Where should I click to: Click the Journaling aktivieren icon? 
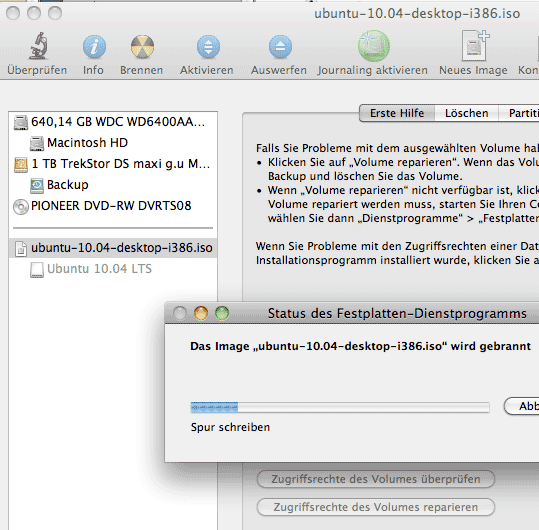pyautogui.click(x=374, y=46)
